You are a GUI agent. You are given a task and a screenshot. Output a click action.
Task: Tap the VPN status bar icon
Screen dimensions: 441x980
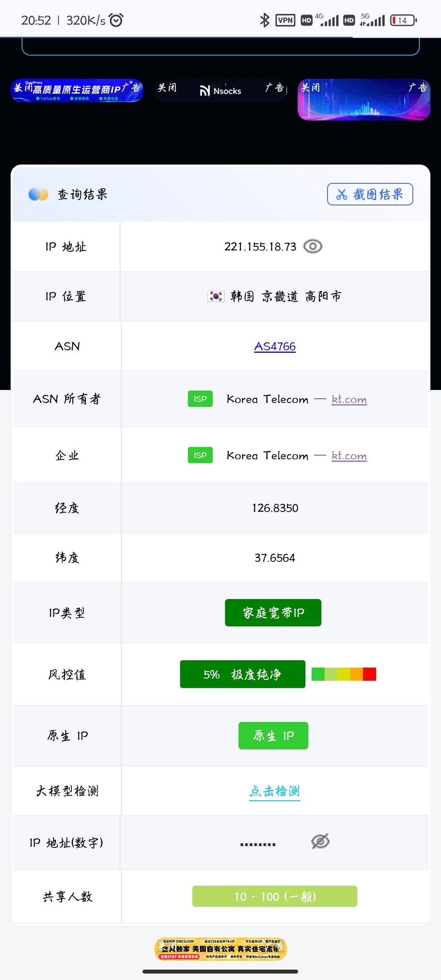pos(285,20)
